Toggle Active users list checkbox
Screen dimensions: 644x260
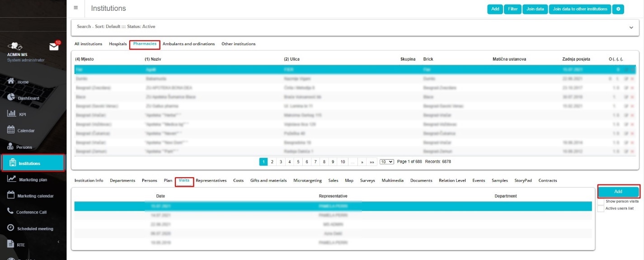pyautogui.click(x=601, y=208)
